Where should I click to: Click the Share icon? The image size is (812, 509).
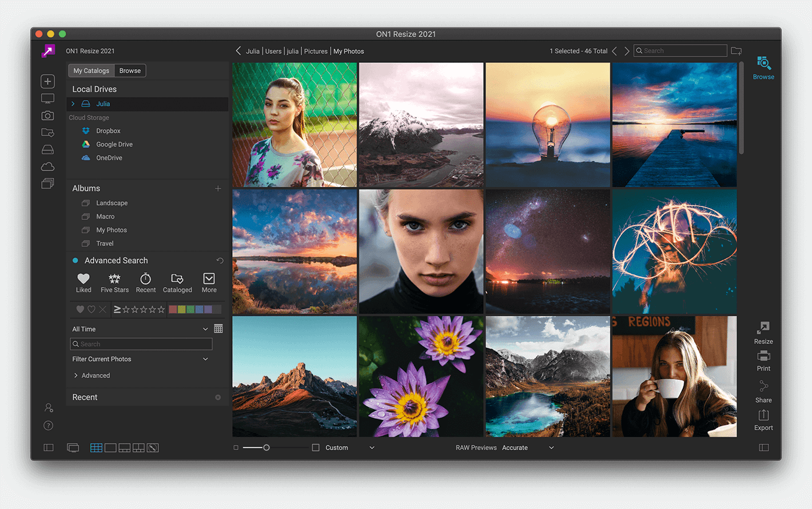763,392
